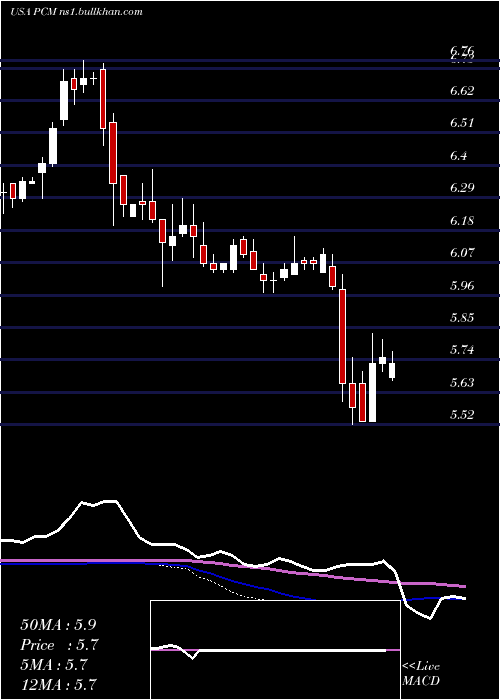Click the 5.96 price axis label
This screenshot has height=700, width=500.
[x=462, y=286]
